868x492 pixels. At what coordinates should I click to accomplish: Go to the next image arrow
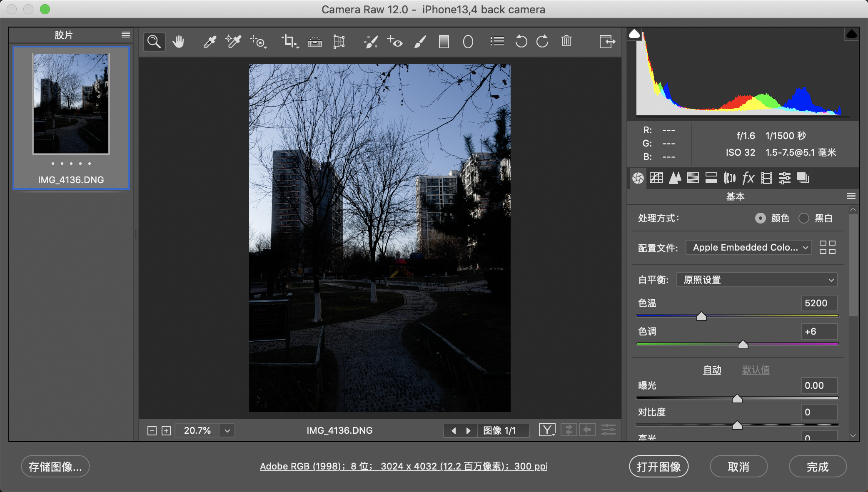click(469, 430)
